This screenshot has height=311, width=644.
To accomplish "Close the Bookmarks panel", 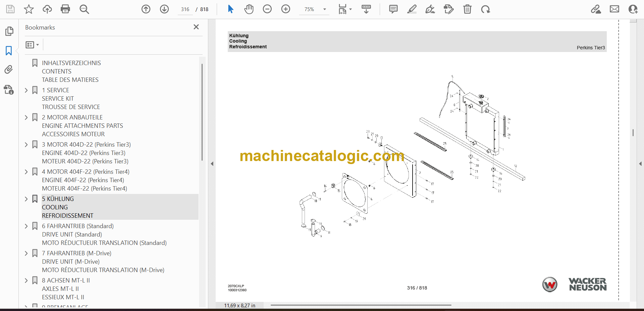I will [x=196, y=27].
